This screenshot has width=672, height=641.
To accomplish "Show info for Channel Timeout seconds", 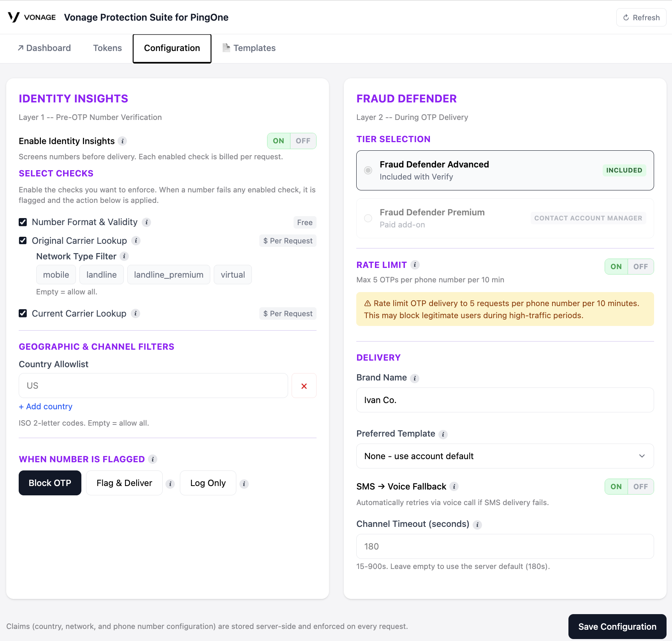I will [x=477, y=525].
